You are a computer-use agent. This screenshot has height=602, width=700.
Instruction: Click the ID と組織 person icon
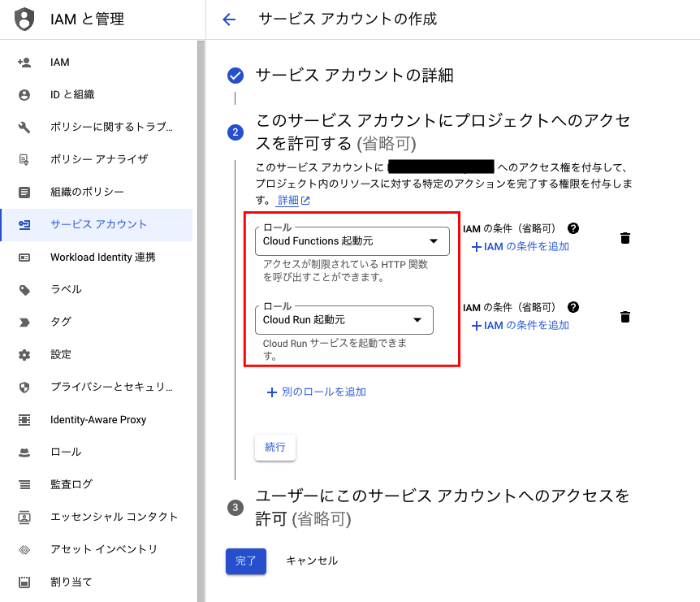click(24, 95)
